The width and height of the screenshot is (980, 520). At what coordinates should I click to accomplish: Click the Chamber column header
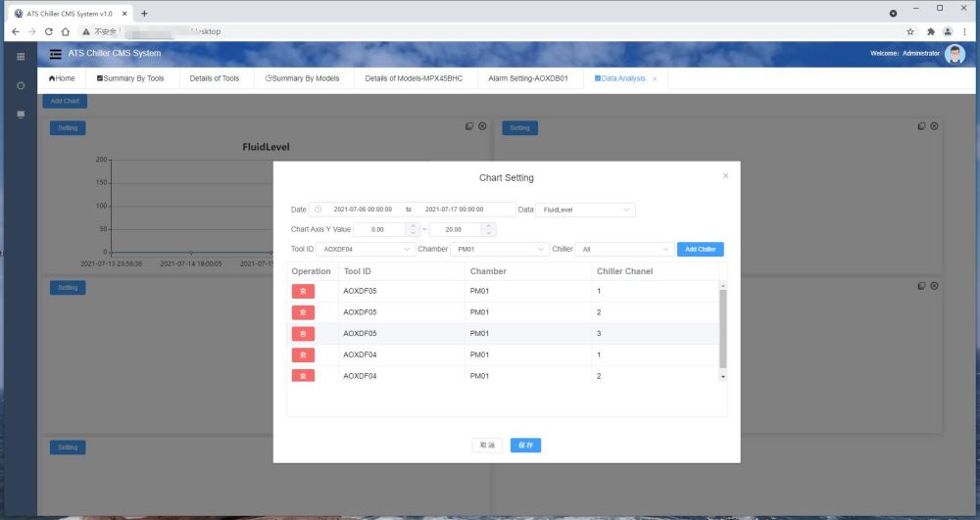tap(488, 271)
